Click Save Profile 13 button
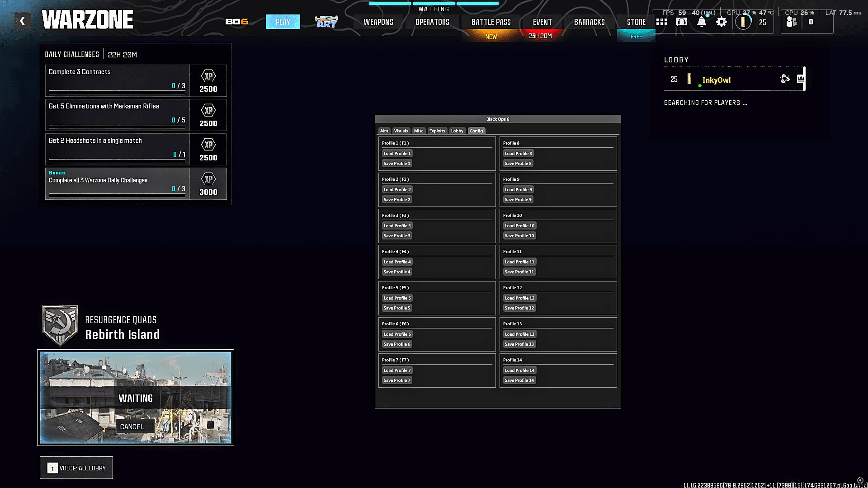 pos(519,344)
